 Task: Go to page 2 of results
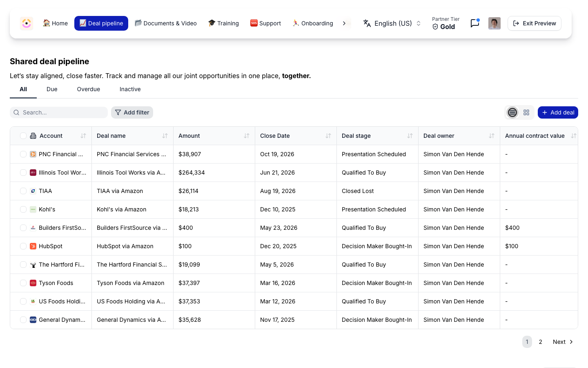[541, 342]
